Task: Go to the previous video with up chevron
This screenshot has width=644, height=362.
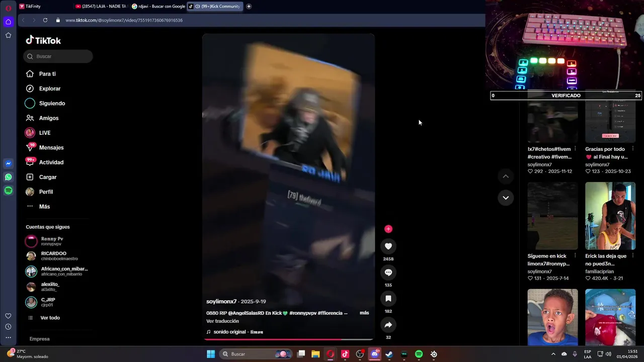Action: tap(506, 176)
